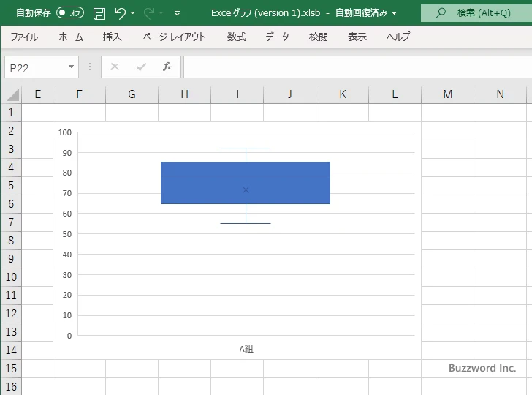Select row 12 header
The width and height of the screenshot is (532, 395).
click(x=11, y=314)
